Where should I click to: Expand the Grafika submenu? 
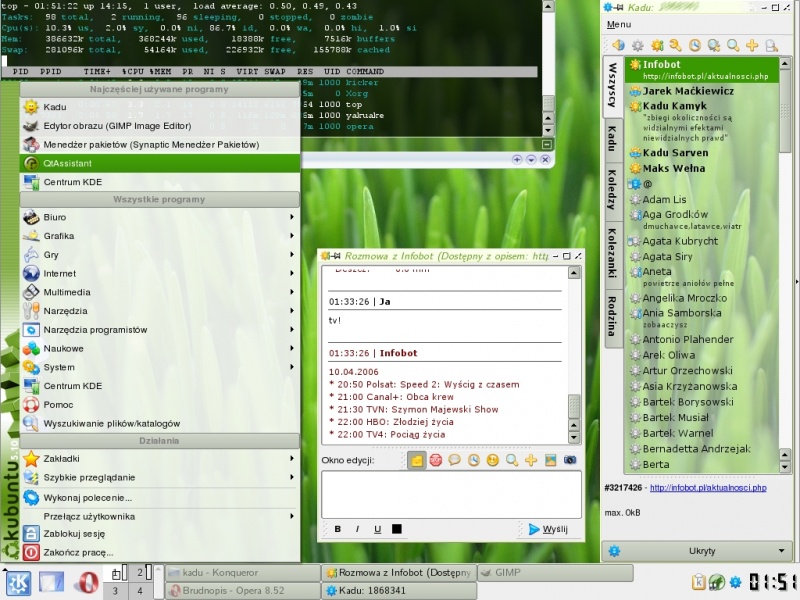(x=159, y=236)
